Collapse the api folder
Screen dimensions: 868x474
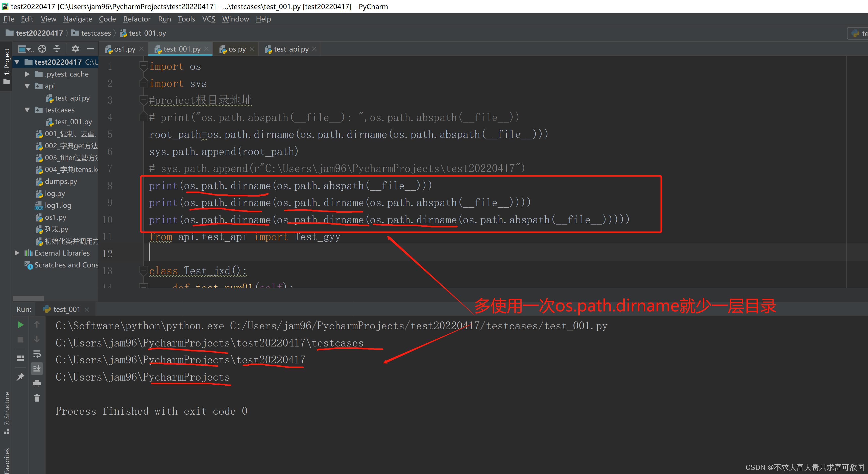[27, 86]
